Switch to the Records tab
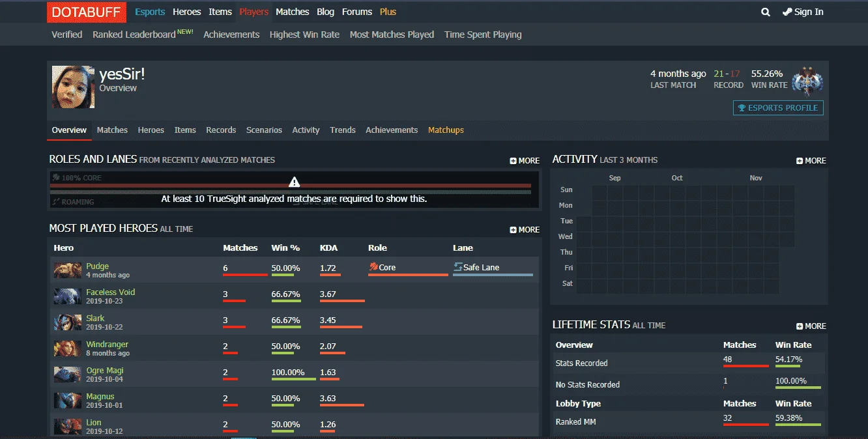The width and height of the screenshot is (868, 439). click(221, 130)
